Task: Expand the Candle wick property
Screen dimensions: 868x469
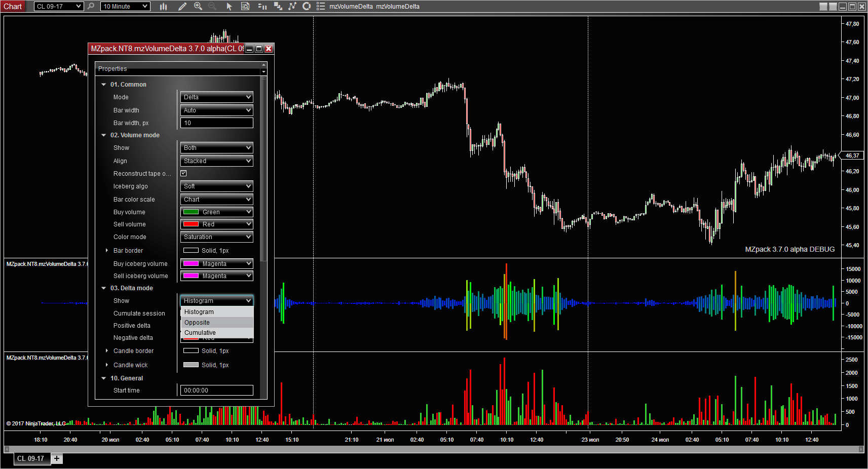Action: 106,365
